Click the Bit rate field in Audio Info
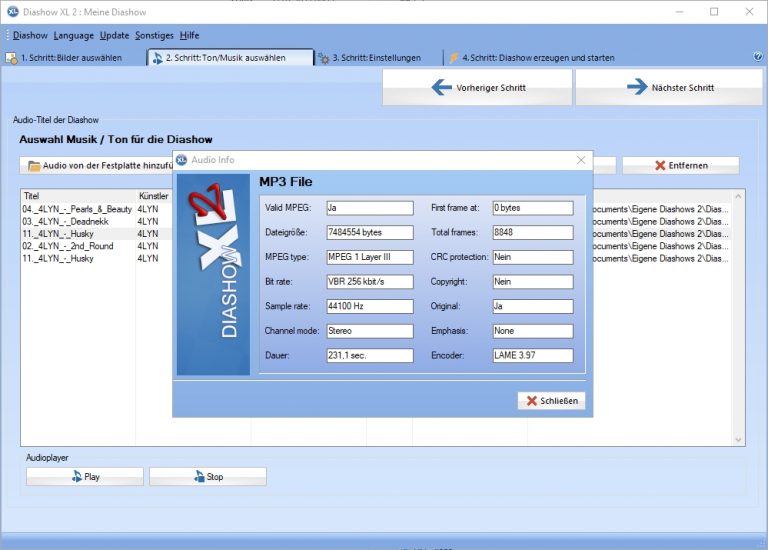This screenshot has height=550, width=768. (369, 282)
